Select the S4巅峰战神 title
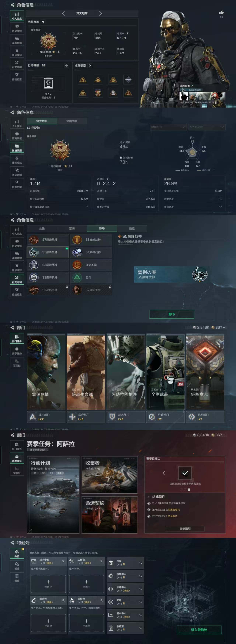Image resolution: width=236 pixels, height=644 pixels. click(x=91, y=252)
